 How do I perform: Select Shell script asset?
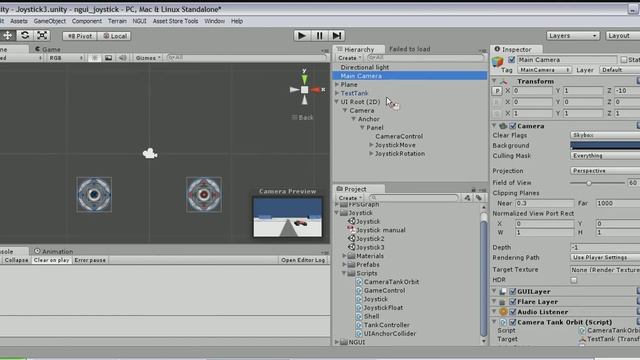[367, 316]
